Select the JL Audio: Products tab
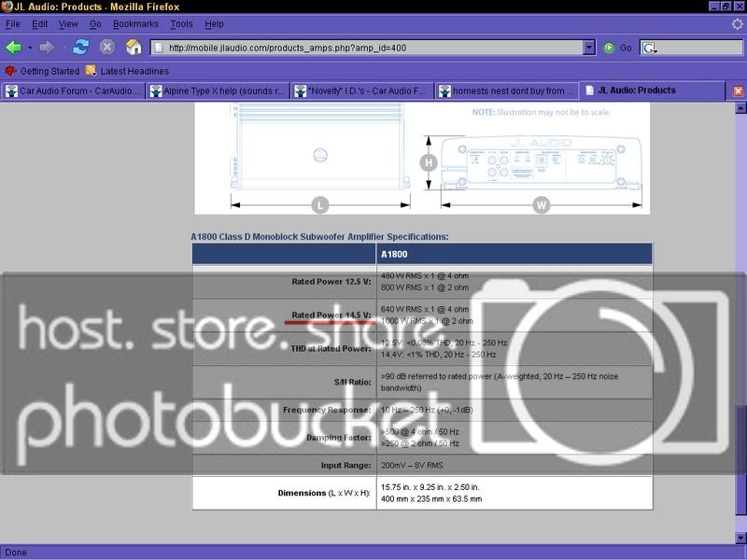 pyautogui.click(x=652, y=91)
